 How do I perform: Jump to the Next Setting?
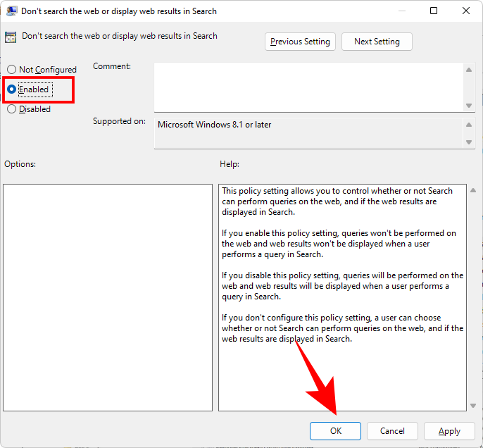pyautogui.click(x=377, y=42)
